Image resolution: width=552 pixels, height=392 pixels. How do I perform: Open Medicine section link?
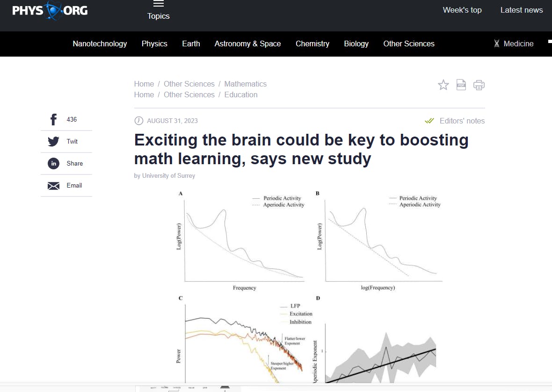point(514,44)
